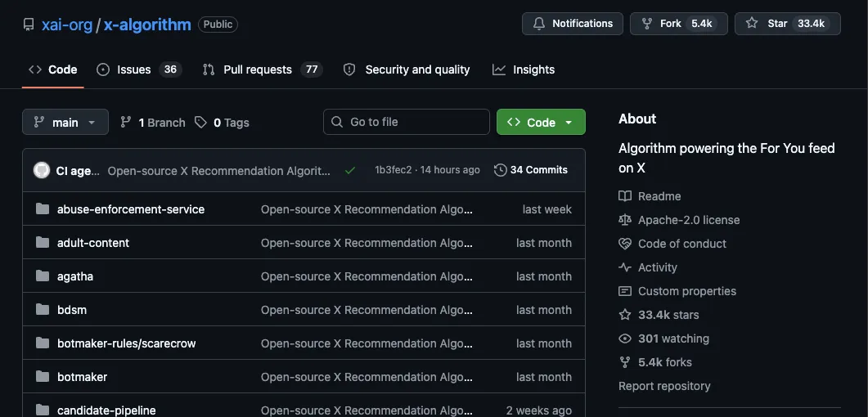
Task: Click the heart icon by Code of conduct
Action: [625, 244]
